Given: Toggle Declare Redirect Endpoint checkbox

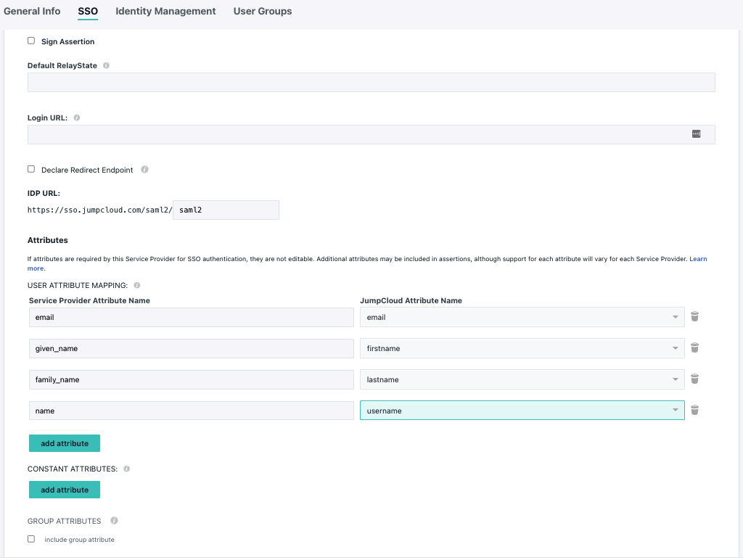Looking at the screenshot, I should [x=31, y=169].
